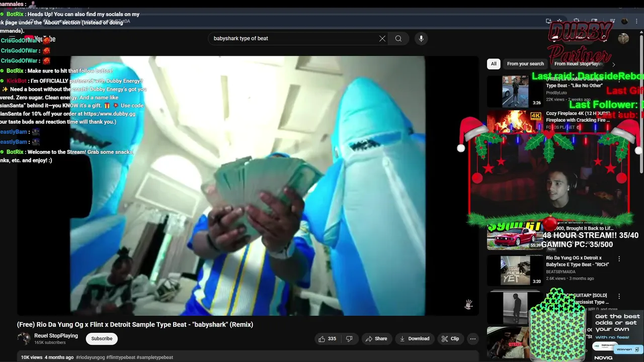The height and width of the screenshot is (362, 644).
Task: Click the video player area
Action: pyautogui.click(x=248, y=186)
